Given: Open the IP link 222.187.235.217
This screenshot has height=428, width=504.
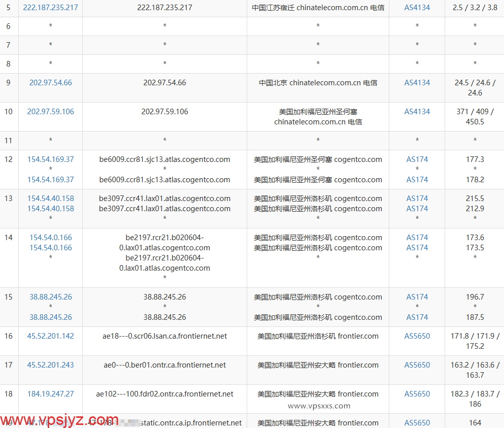Looking at the screenshot, I should pyautogui.click(x=50, y=8).
